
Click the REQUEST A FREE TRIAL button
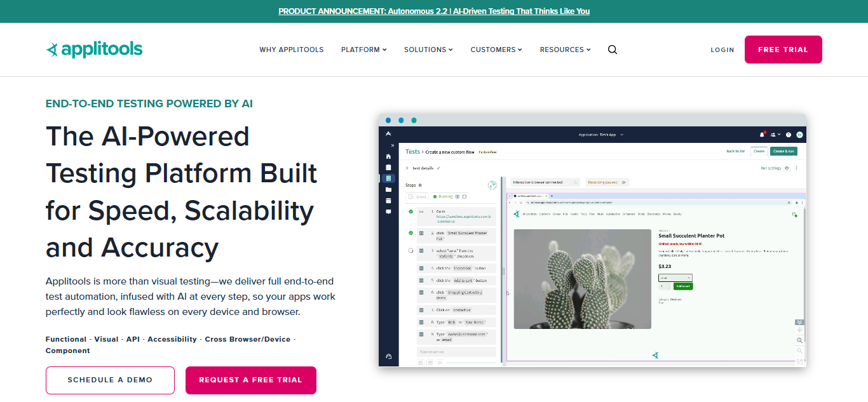tap(250, 380)
